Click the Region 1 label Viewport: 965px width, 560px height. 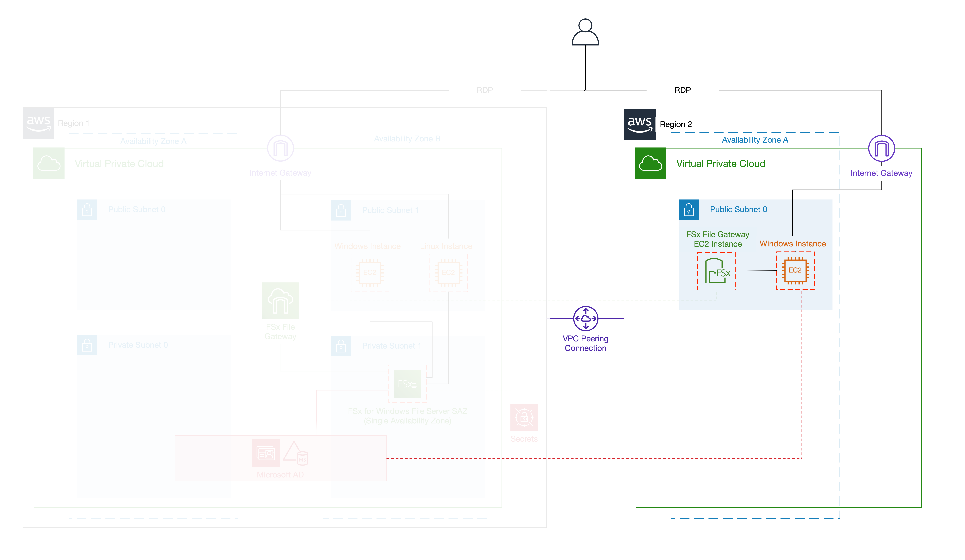tap(73, 123)
